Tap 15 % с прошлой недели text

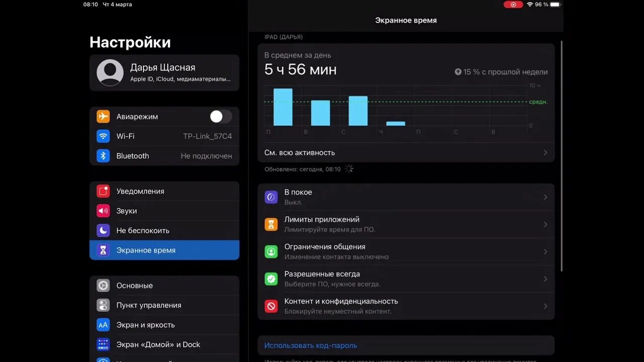point(506,72)
